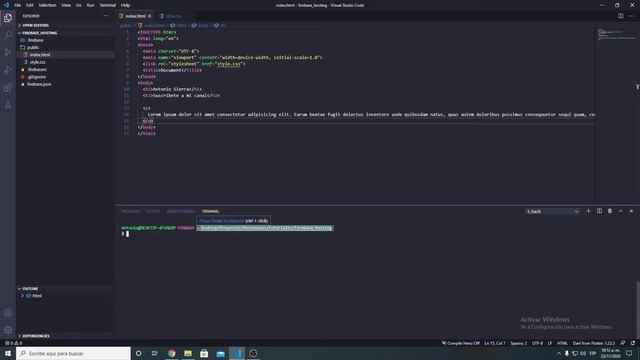Open the Source Control view
Image resolution: width=640 pixels, height=360 pixels.
point(8,52)
